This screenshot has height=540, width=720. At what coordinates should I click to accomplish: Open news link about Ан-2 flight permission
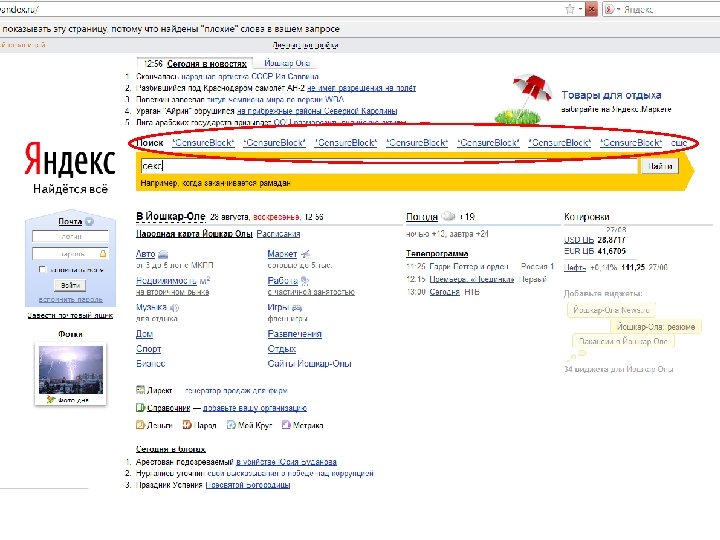point(361,88)
